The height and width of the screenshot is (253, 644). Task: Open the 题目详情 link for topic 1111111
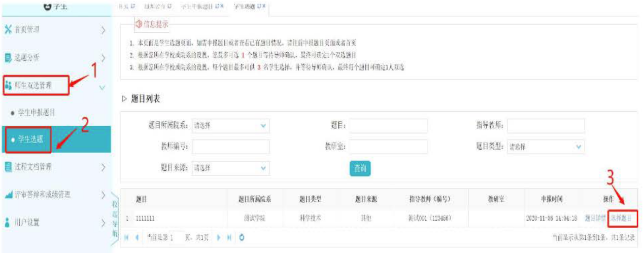tap(595, 218)
